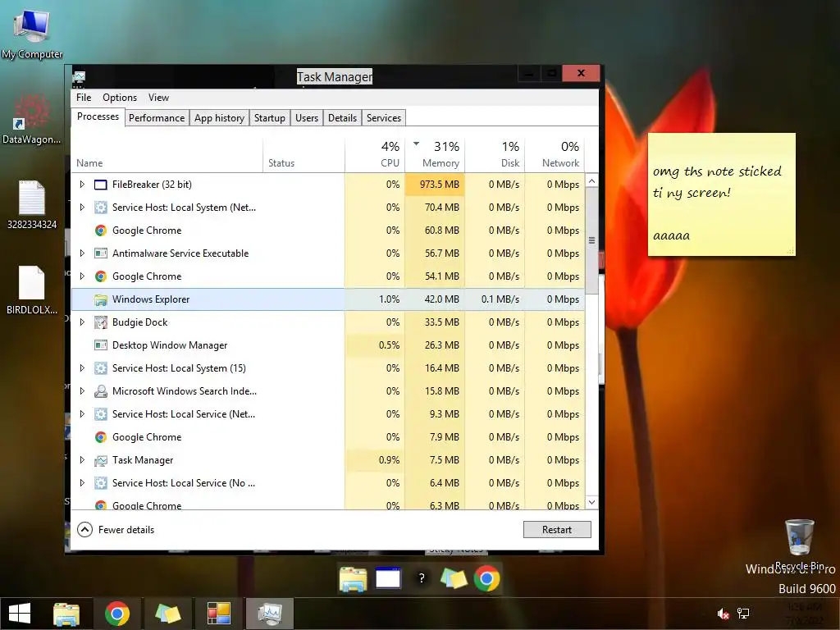840x630 pixels.
Task: Click the muted volume tray icon
Action: pos(724,614)
